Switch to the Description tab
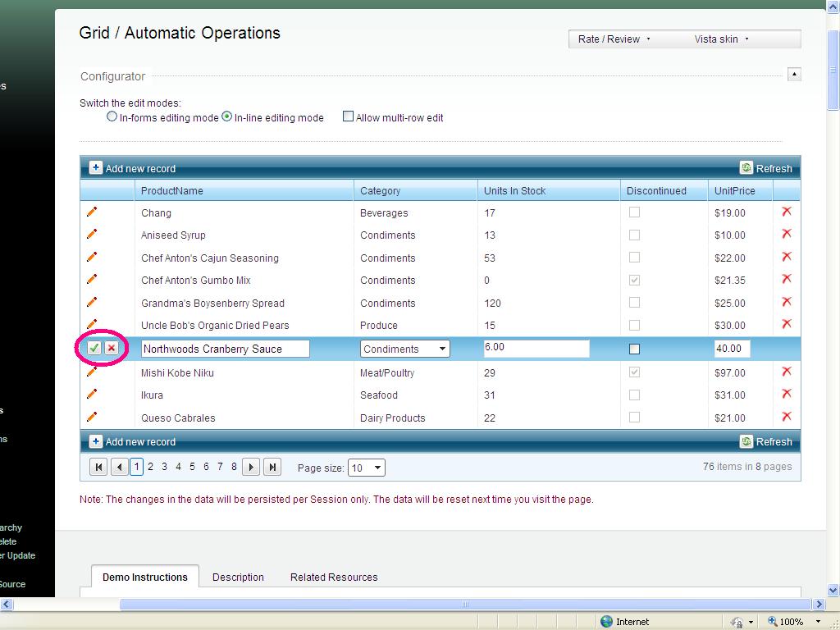Image resolution: width=840 pixels, height=630 pixels. pyautogui.click(x=238, y=577)
